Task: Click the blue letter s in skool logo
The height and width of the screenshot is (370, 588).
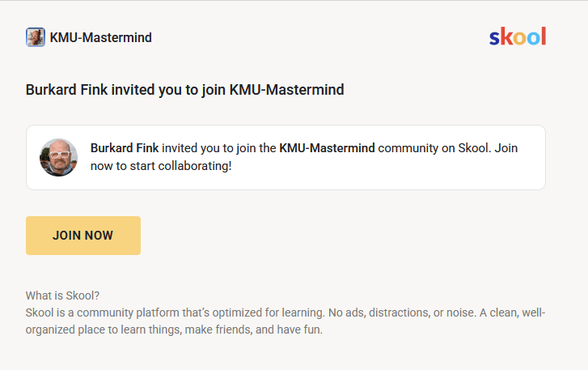Action: coord(495,38)
